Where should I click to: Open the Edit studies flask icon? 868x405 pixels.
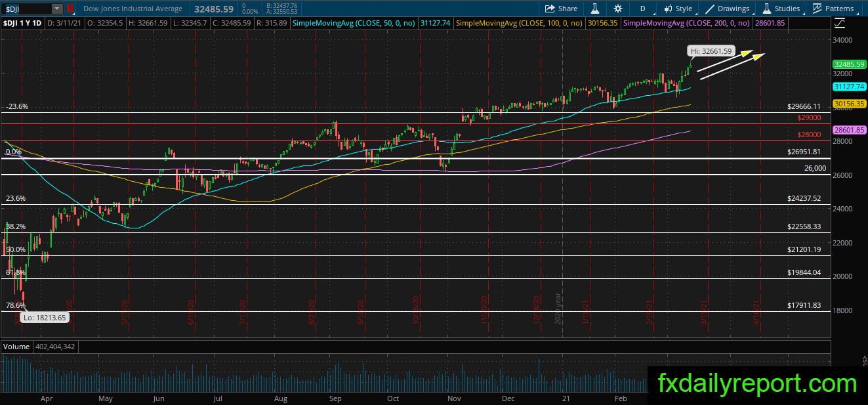[x=595, y=9]
